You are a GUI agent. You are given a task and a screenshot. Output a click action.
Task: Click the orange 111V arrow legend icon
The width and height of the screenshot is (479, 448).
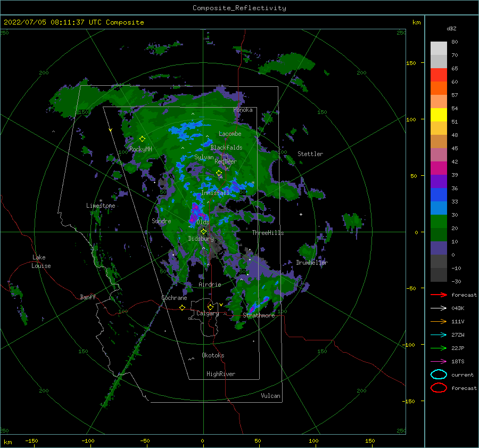[439, 321]
